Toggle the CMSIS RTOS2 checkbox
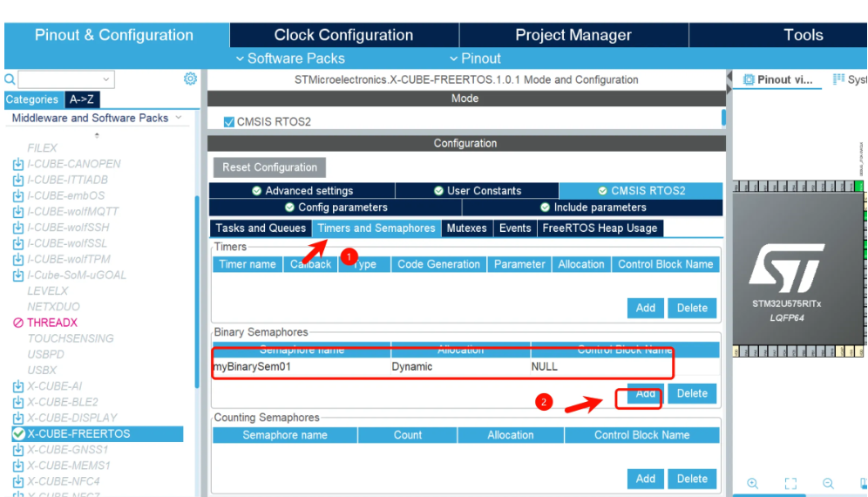Screen dimensions: 868x497 pos(228,122)
